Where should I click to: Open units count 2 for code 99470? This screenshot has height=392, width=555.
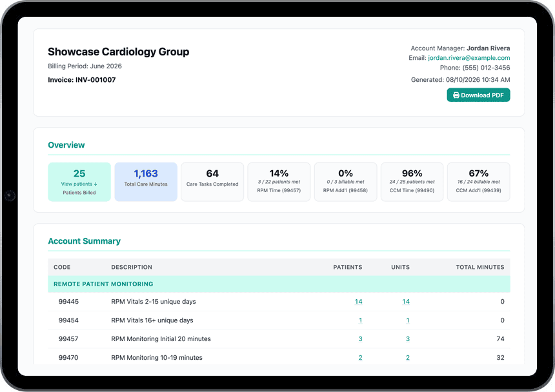(408, 357)
